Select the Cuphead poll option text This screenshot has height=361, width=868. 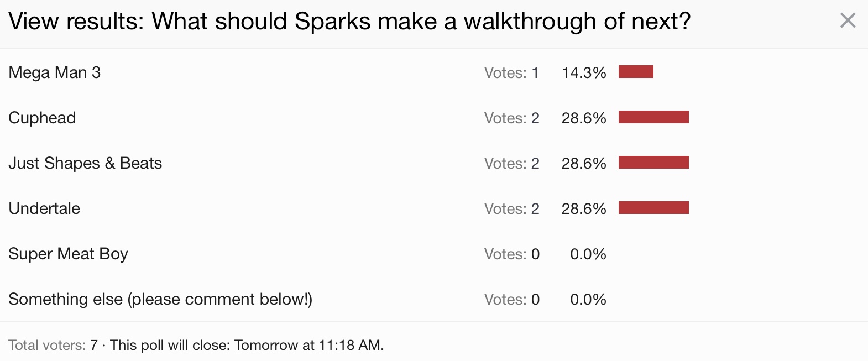coord(42,118)
